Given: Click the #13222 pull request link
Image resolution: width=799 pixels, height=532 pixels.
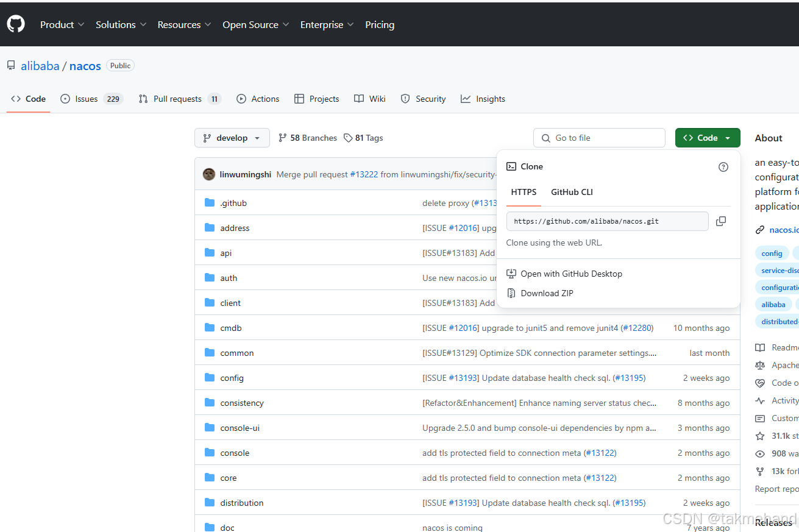Looking at the screenshot, I should click(x=364, y=174).
